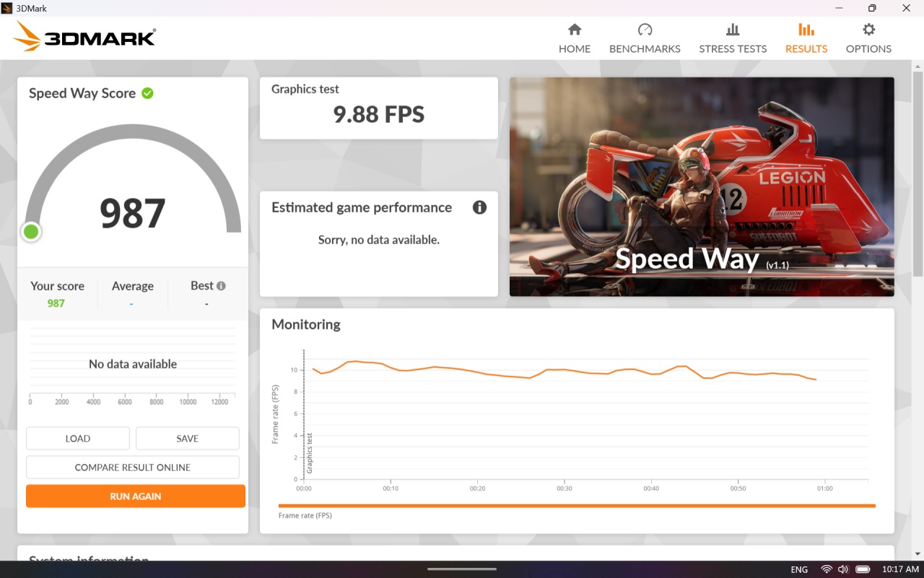Click COMPARE RESULT ONLINE button

pos(133,467)
